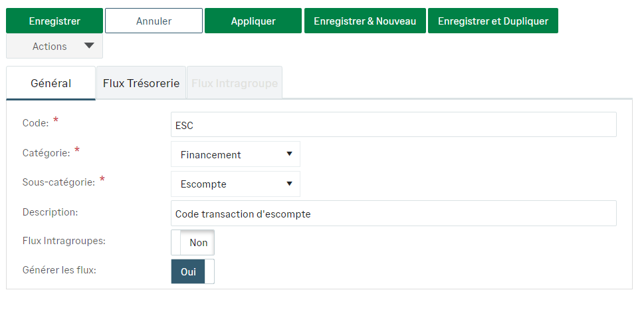
Task: Cancel with the Annuler button
Action: (154, 21)
